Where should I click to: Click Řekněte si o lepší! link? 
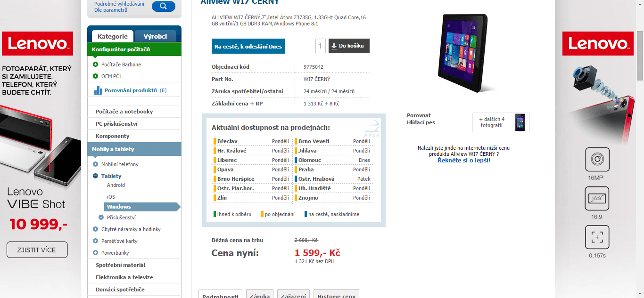pyautogui.click(x=464, y=160)
